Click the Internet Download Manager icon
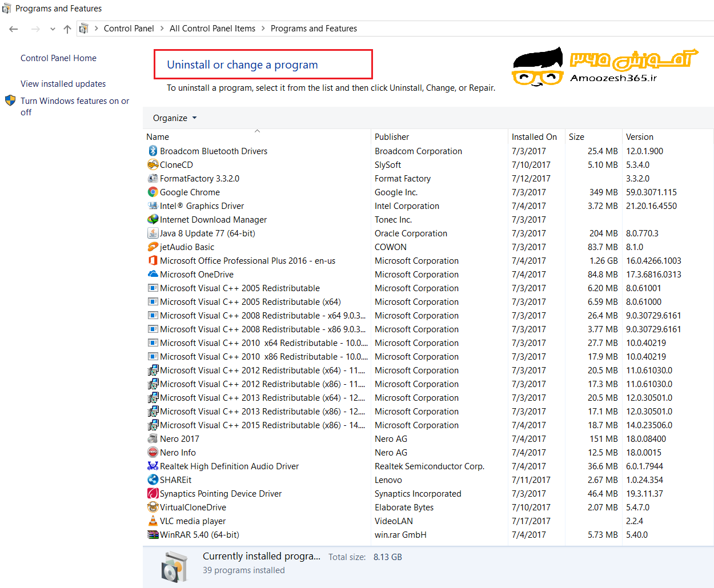Viewport: 714px width, 588px height. pyautogui.click(x=153, y=219)
